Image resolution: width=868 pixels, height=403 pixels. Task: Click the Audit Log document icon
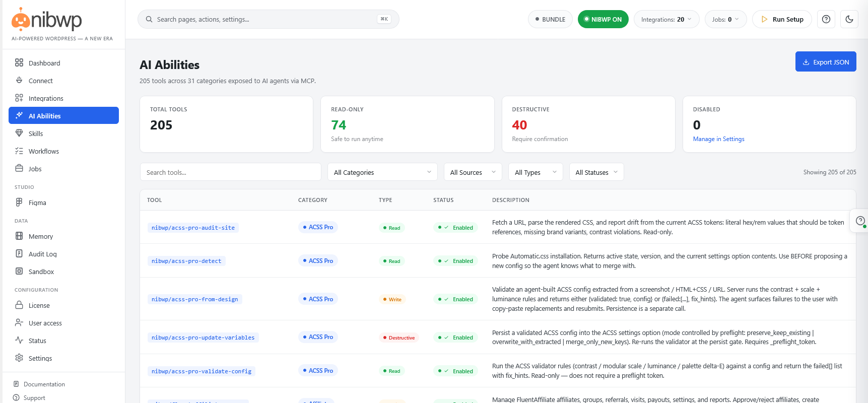19,253
